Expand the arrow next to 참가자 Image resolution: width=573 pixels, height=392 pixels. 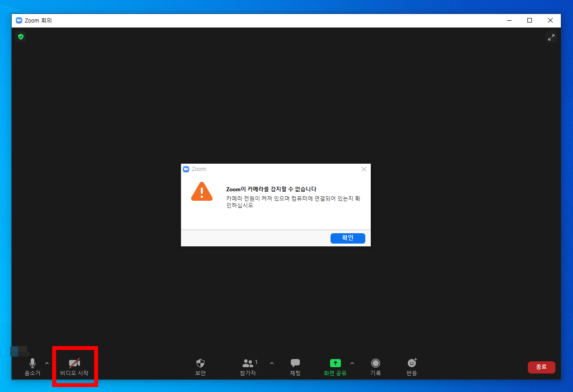click(x=272, y=363)
